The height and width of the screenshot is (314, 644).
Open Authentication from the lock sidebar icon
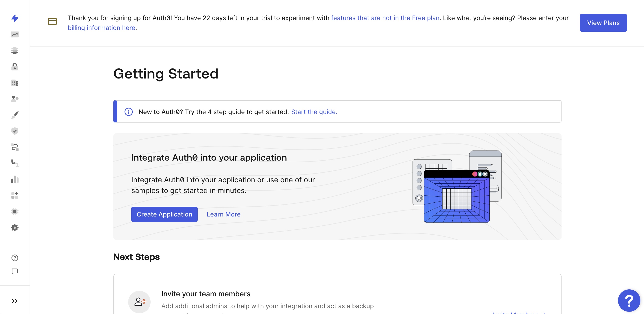tap(15, 67)
